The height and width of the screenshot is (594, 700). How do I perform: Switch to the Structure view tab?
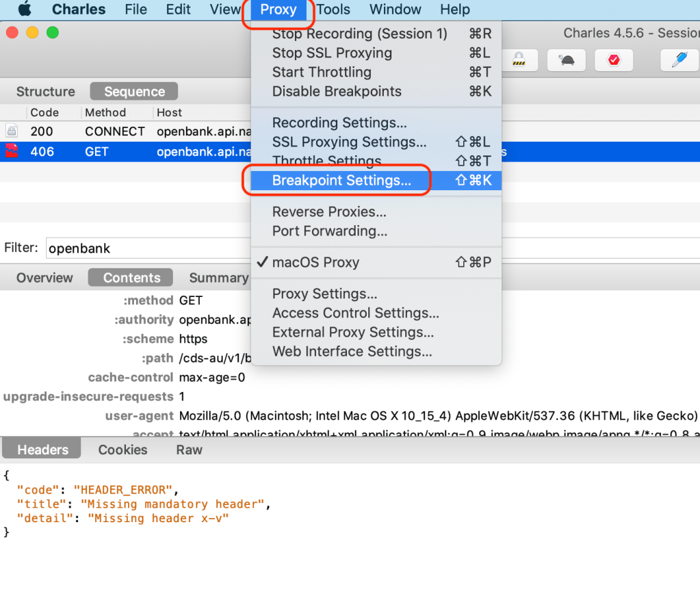tap(46, 92)
